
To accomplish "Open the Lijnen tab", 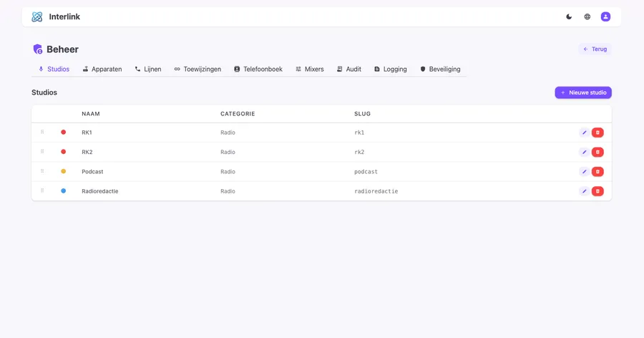I will (148, 69).
